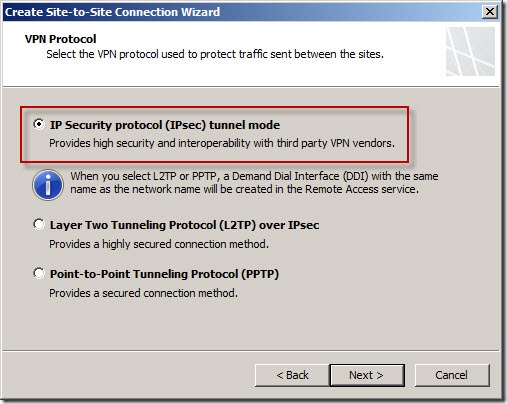Click 'Provides a secured connection method' description
Viewport: 507px width, 404px height.
(143, 293)
